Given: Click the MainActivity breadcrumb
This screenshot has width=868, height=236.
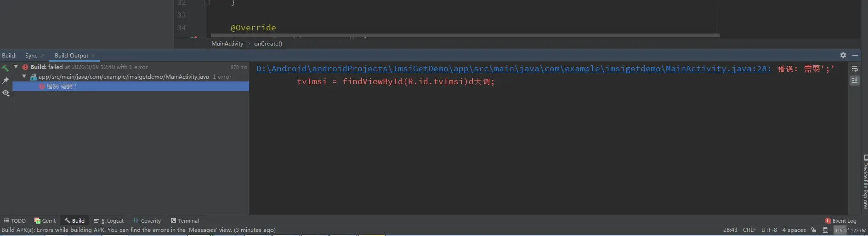Looking at the screenshot, I should coord(227,44).
